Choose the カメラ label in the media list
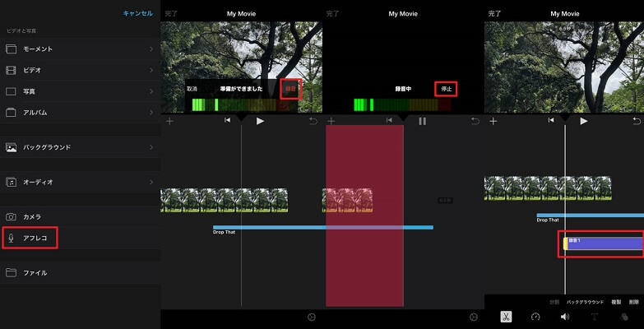This screenshot has height=329, width=644. coord(32,217)
